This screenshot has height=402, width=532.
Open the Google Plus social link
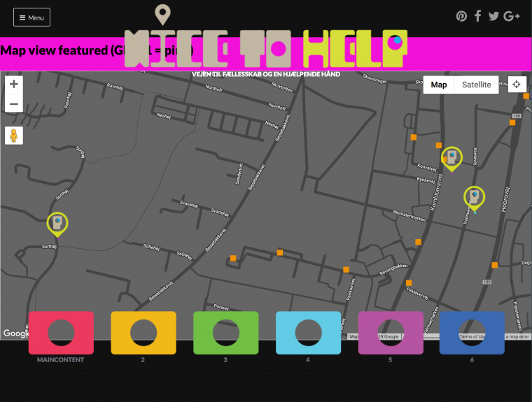512,16
